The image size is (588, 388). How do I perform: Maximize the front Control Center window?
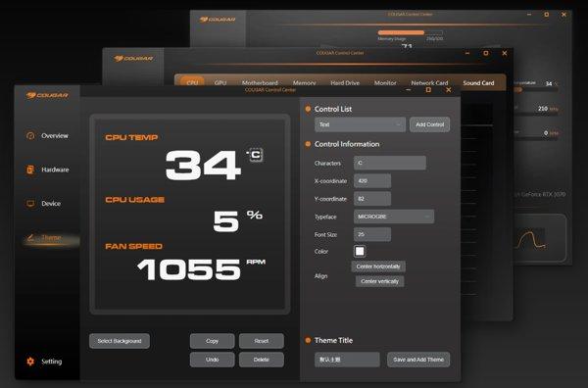coord(428,90)
